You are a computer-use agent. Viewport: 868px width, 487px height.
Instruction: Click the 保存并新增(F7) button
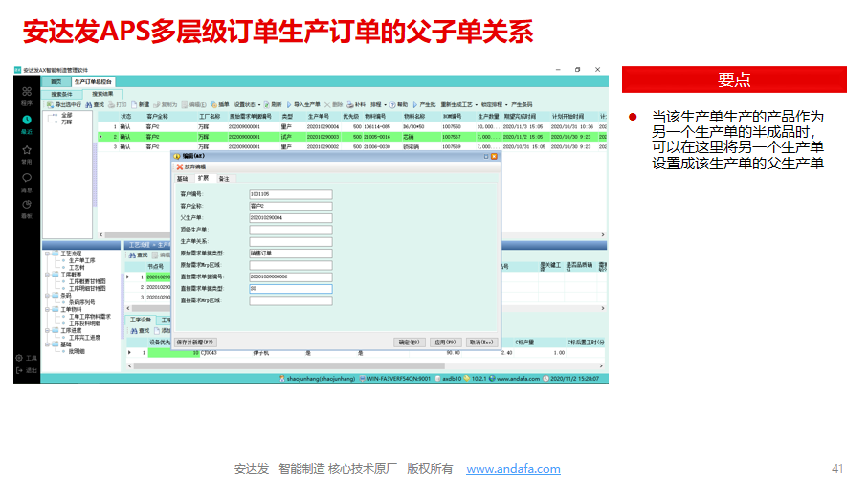click(x=195, y=343)
